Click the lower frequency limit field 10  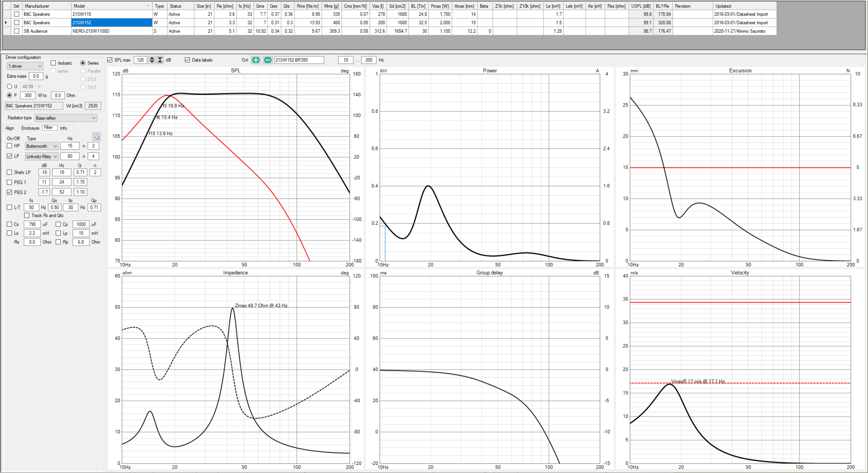(x=346, y=60)
